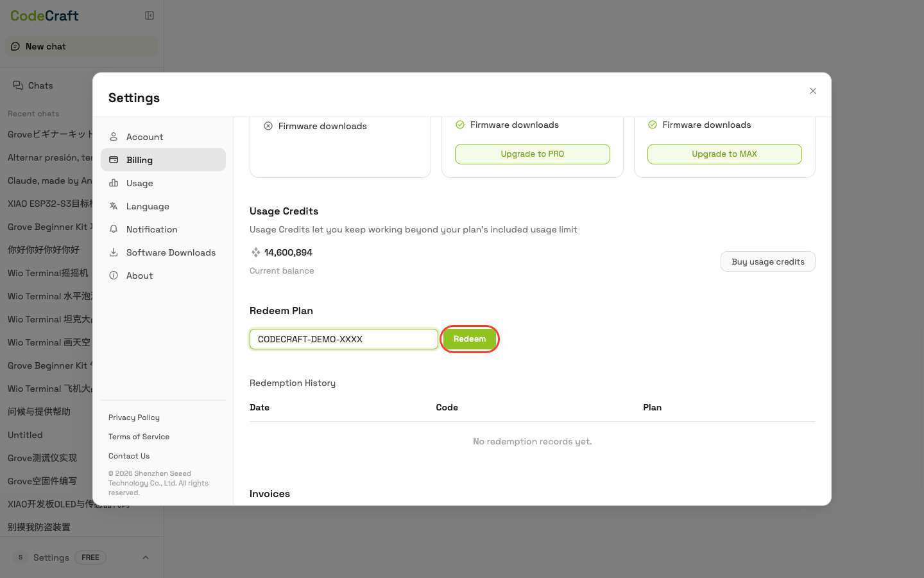Click the Plan column header

tap(652, 407)
